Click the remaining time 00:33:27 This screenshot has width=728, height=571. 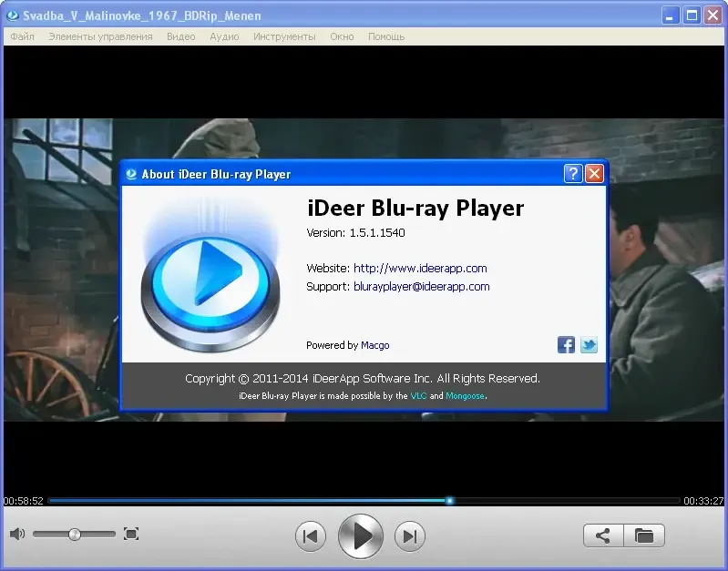[x=703, y=501]
